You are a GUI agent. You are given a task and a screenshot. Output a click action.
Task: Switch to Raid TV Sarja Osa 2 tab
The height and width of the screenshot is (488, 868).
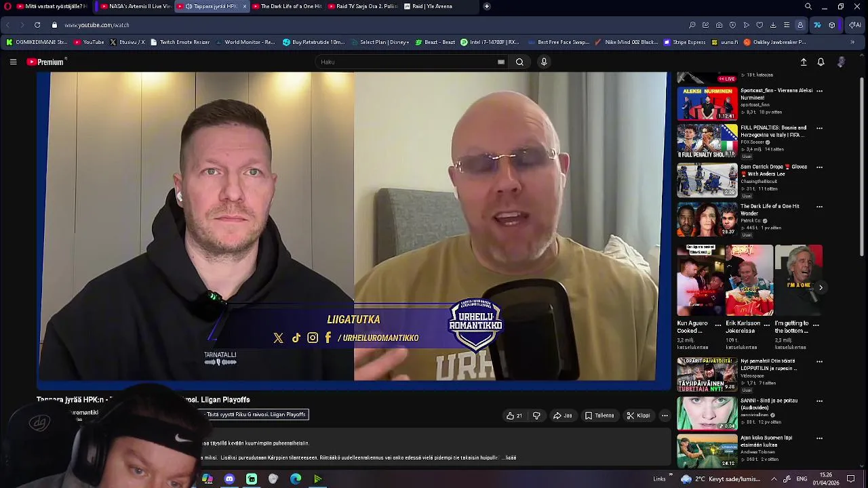pos(361,6)
